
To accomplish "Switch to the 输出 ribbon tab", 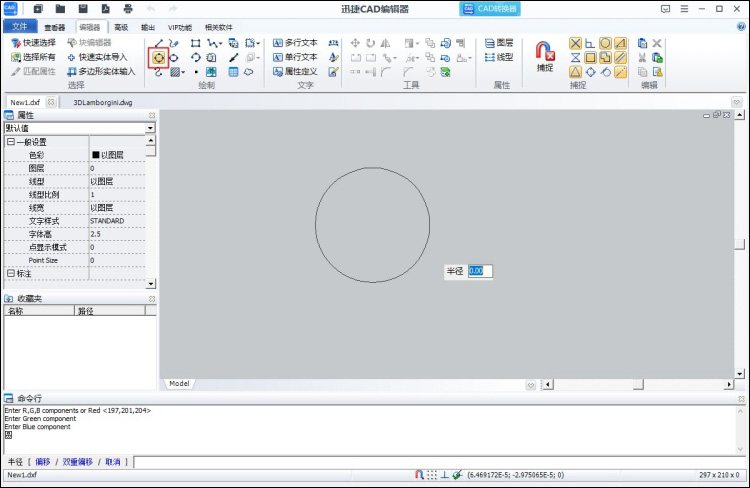I will pyautogui.click(x=148, y=27).
